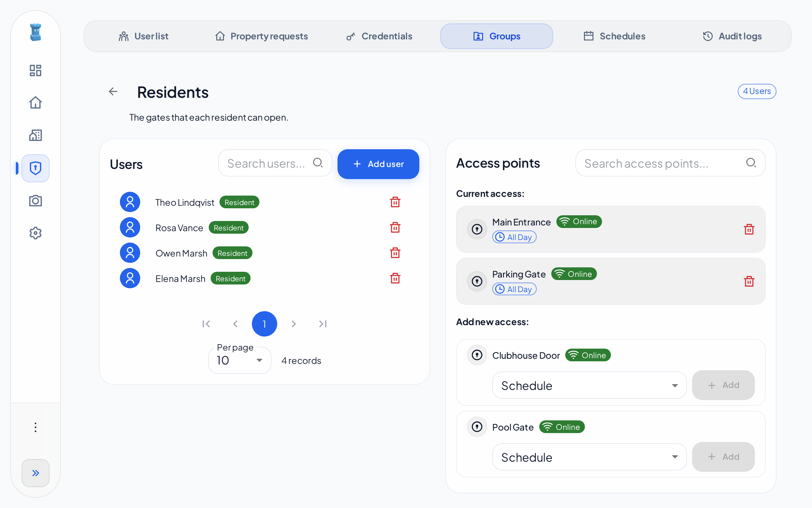Select the Groups tab

click(497, 36)
